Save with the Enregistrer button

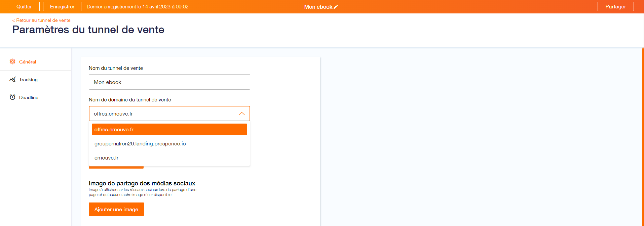click(x=62, y=6)
